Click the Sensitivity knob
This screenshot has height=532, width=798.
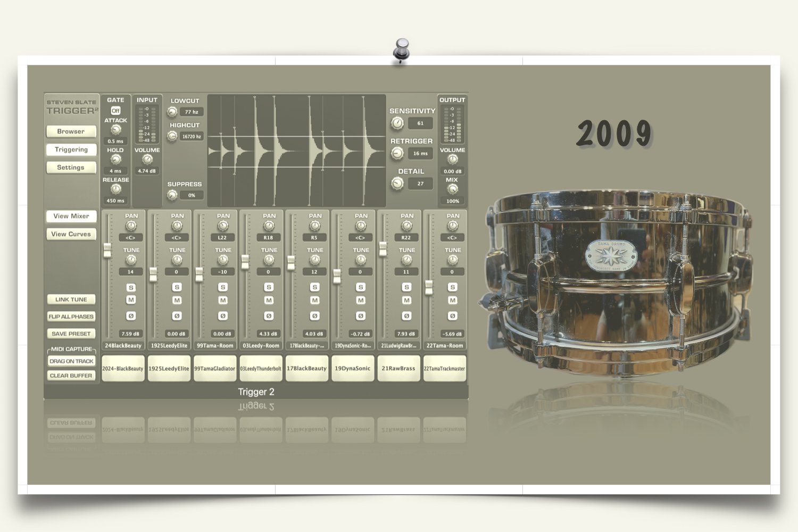(x=397, y=123)
